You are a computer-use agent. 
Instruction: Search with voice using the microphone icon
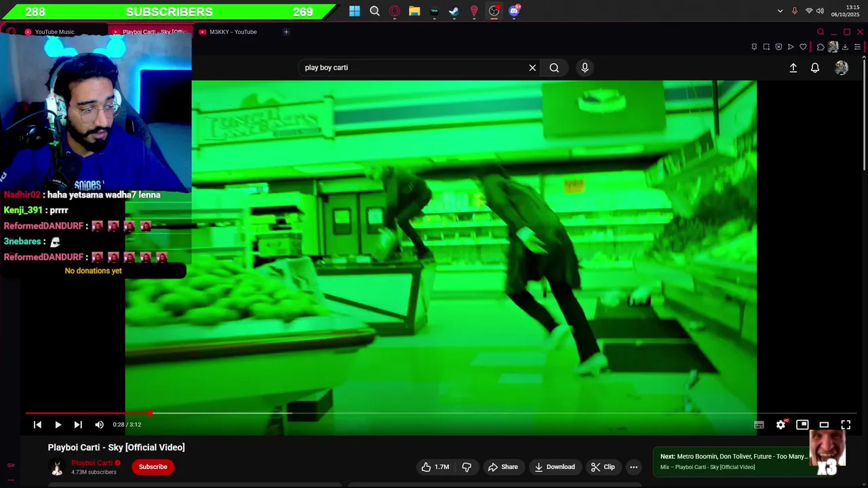point(585,68)
